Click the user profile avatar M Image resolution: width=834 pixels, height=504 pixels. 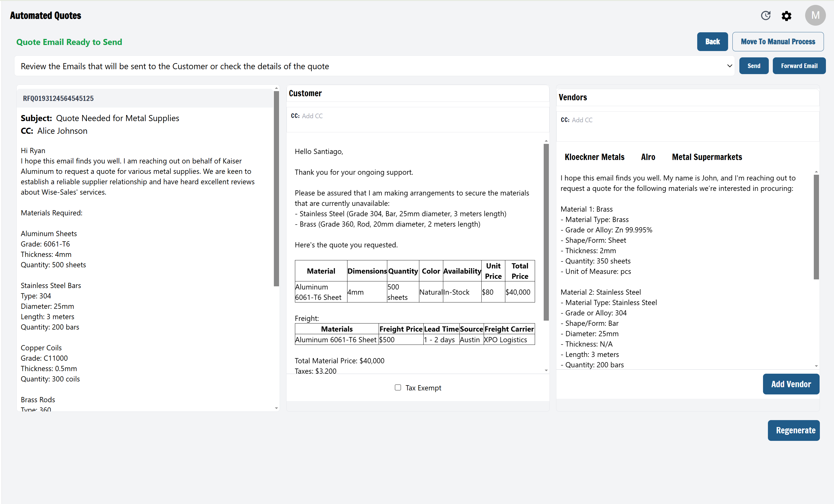tap(815, 15)
